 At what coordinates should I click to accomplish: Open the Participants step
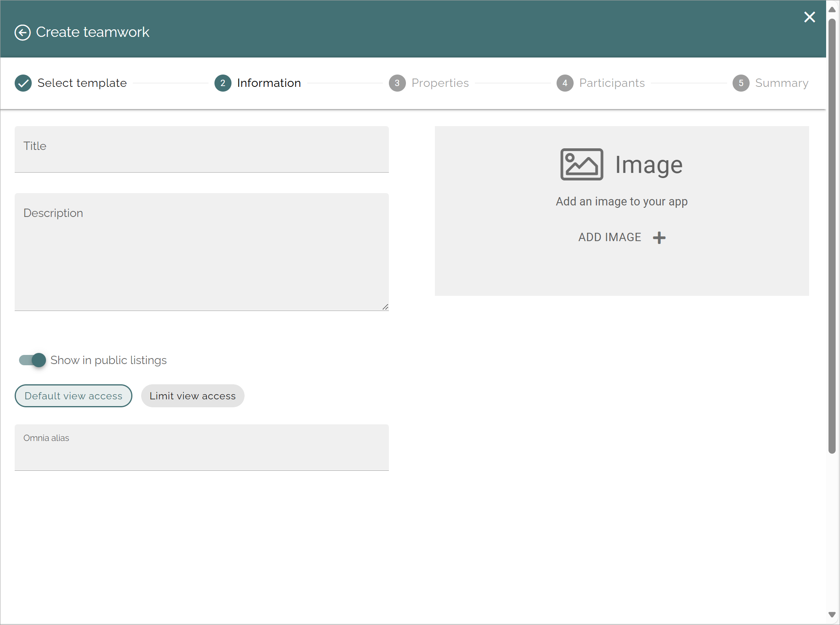tap(612, 83)
